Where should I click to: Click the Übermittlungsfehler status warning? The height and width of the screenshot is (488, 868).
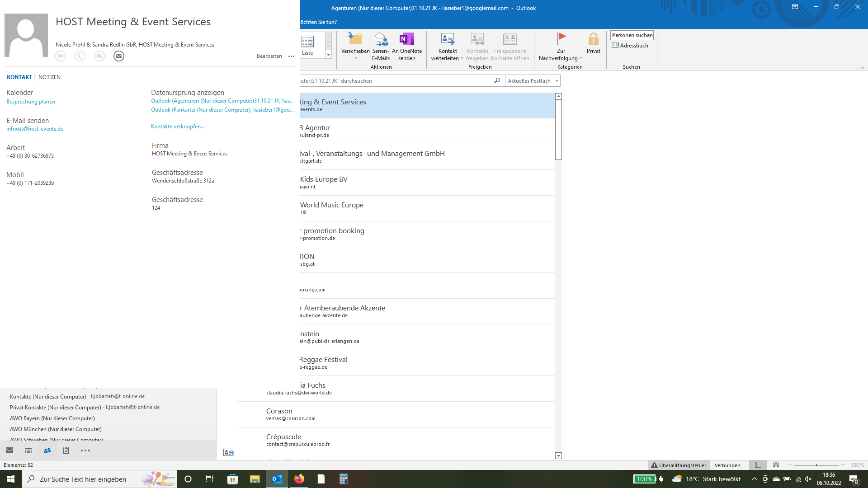click(x=679, y=465)
